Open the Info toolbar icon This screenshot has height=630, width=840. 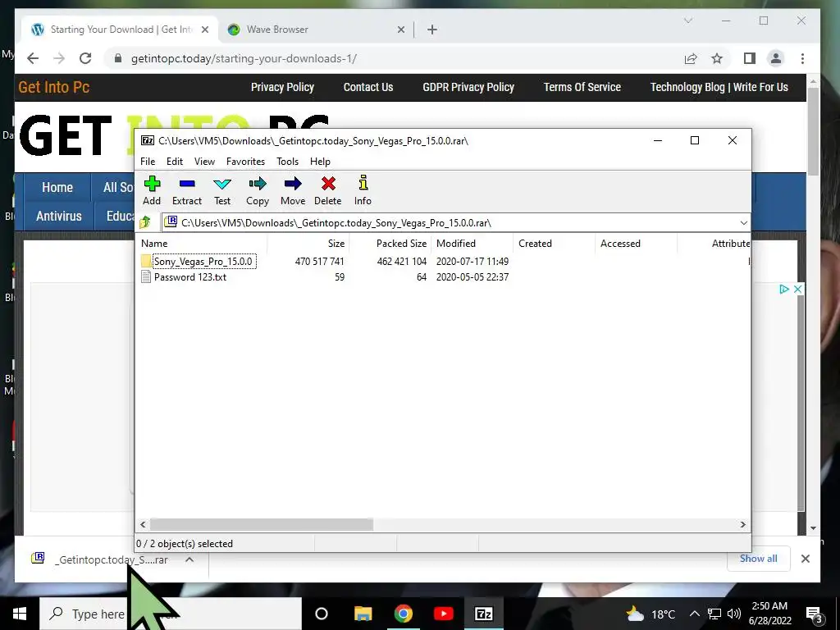(x=363, y=183)
